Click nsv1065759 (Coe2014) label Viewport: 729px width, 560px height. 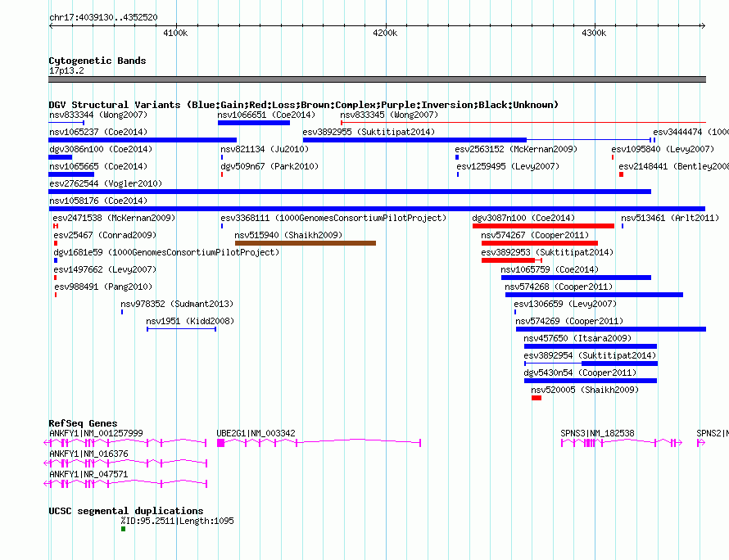[550, 269]
